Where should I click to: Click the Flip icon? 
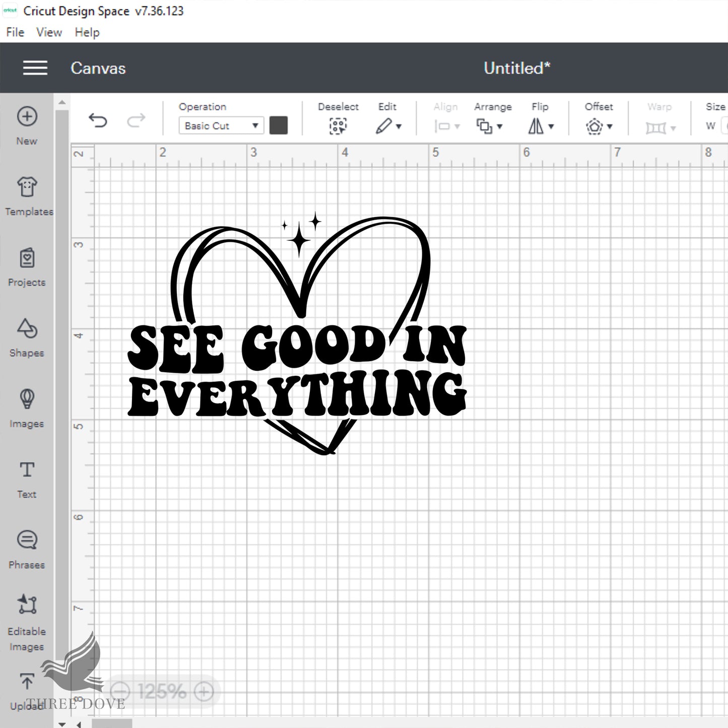[x=536, y=126]
